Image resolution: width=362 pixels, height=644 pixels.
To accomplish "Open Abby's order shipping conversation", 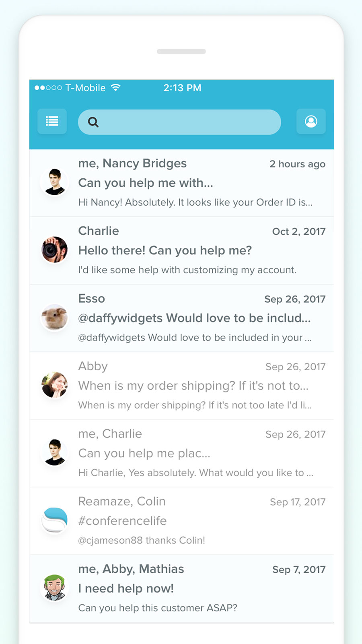I will point(181,386).
